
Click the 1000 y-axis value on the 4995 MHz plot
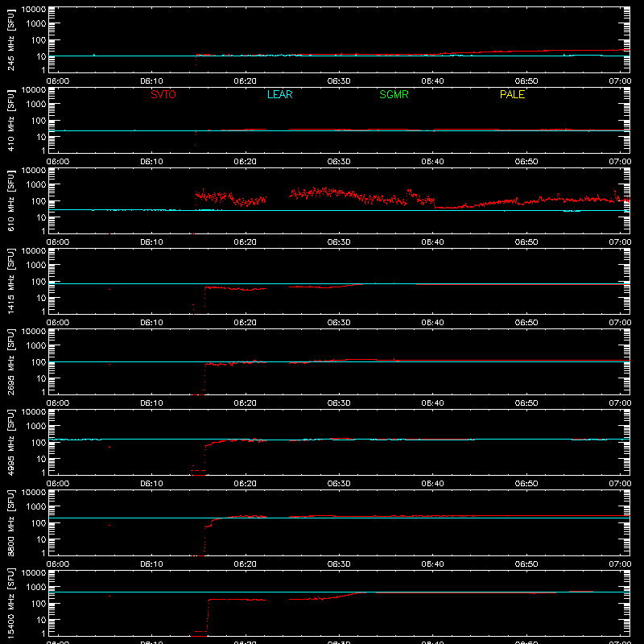[36, 427]
